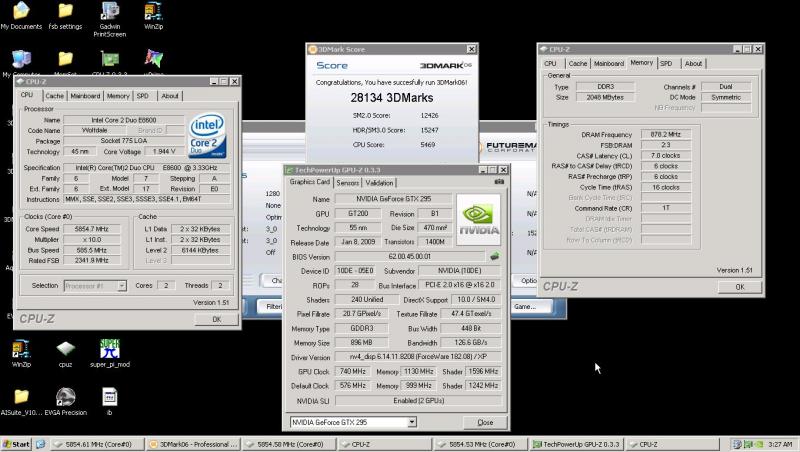Open TechPowerUp GPU-Z 0.3.3 taskbar item

coord(576,444)
